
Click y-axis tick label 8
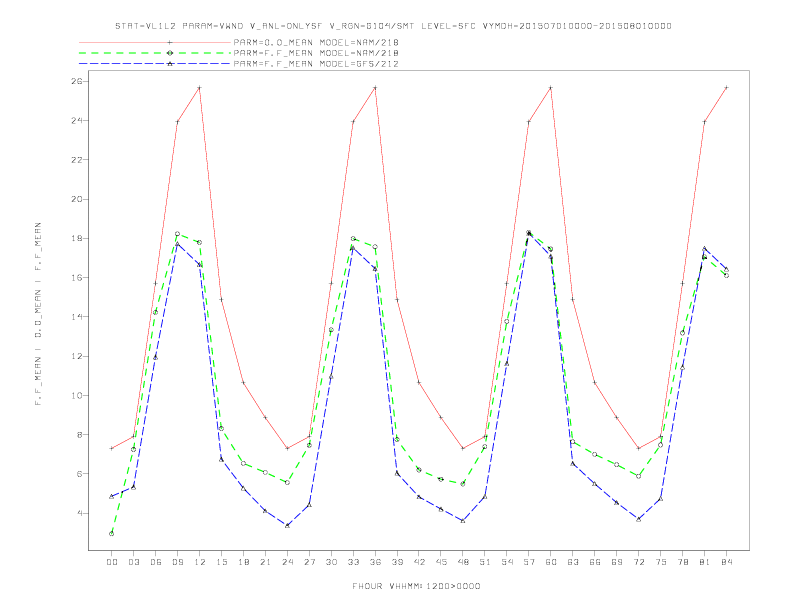[80, 435]
